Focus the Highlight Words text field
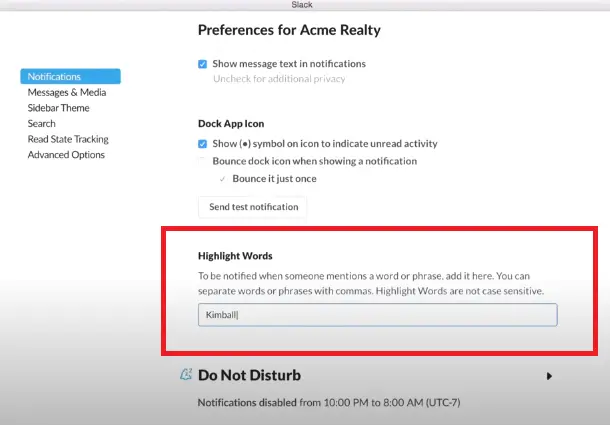Viewport: 610px width, 425px height. pyautogui.click(x=378, y=315)
